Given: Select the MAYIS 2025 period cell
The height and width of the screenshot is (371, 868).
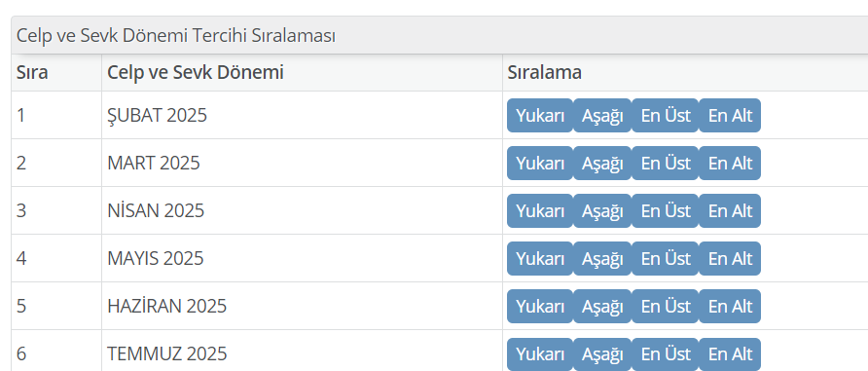Looking at the screenshot, I should click(303, 258).
